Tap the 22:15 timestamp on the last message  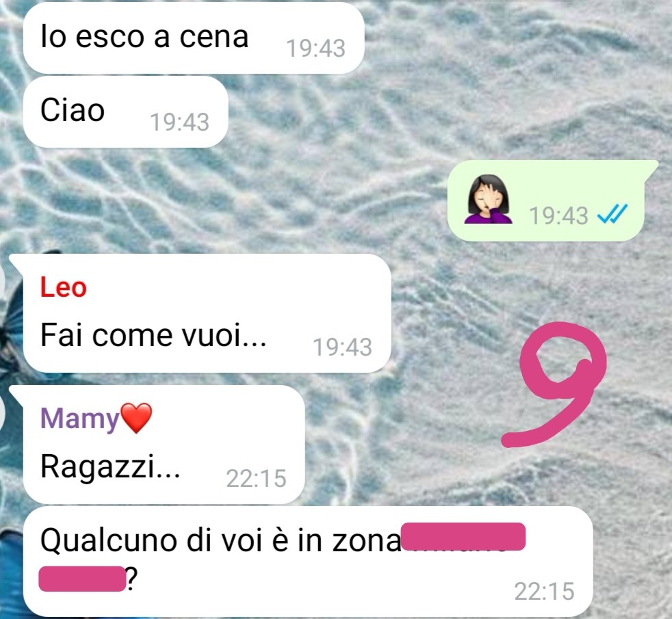pyautogui.click(x=544, y=591)
